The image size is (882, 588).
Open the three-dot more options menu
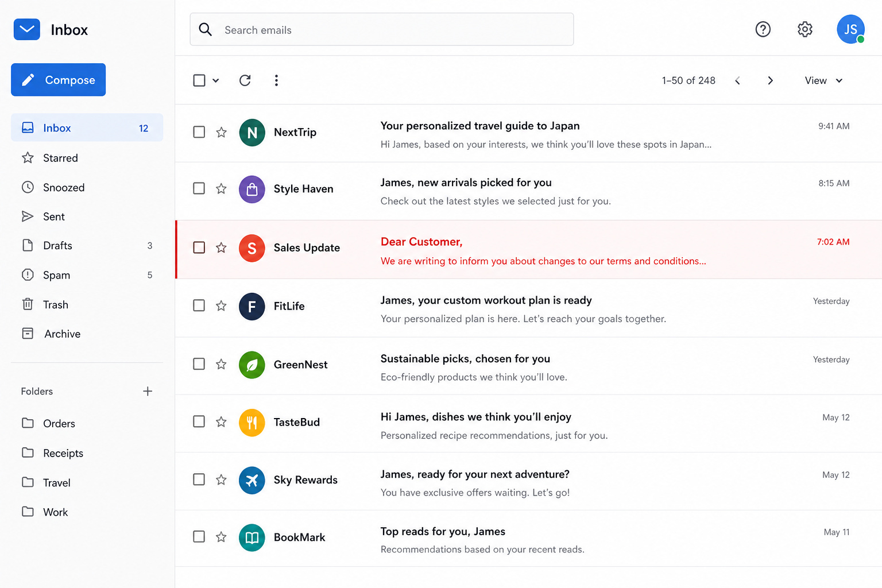pos(276,80)
